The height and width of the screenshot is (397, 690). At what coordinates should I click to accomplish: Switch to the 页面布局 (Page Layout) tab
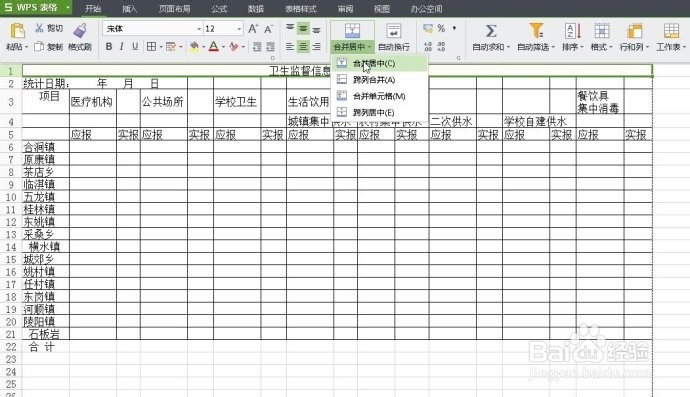click(175, 8)
